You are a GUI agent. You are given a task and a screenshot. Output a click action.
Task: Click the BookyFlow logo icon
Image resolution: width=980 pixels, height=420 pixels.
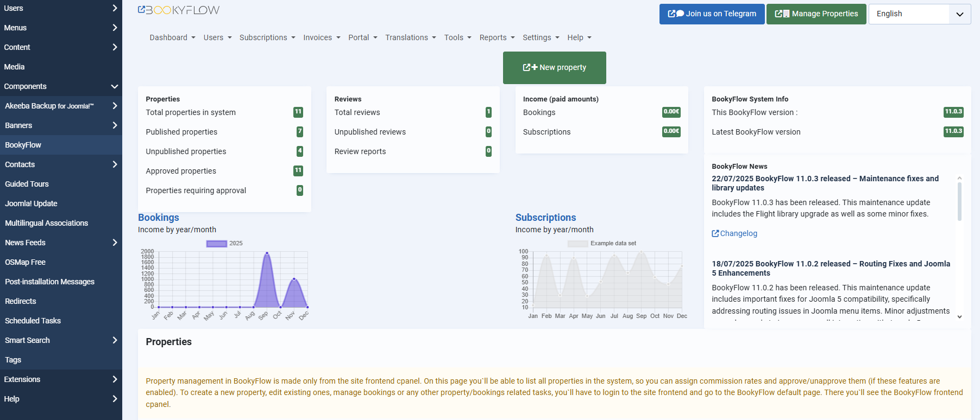pos(142,10)
